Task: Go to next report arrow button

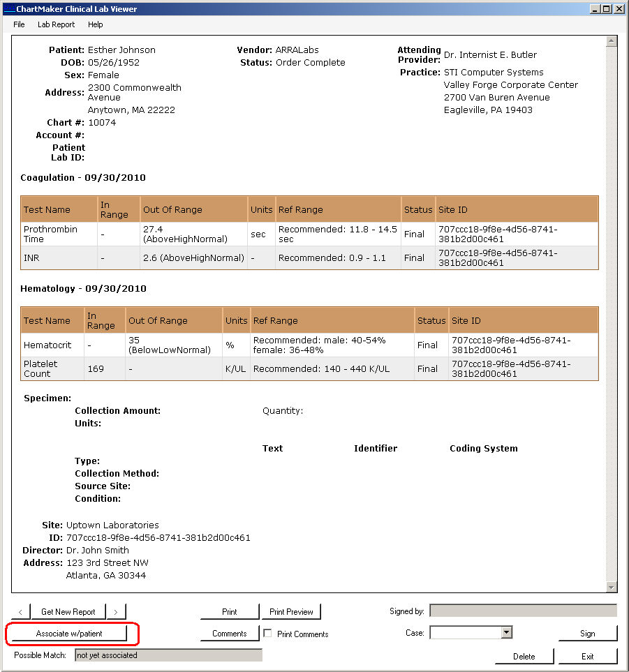Action: pos(116,611)
